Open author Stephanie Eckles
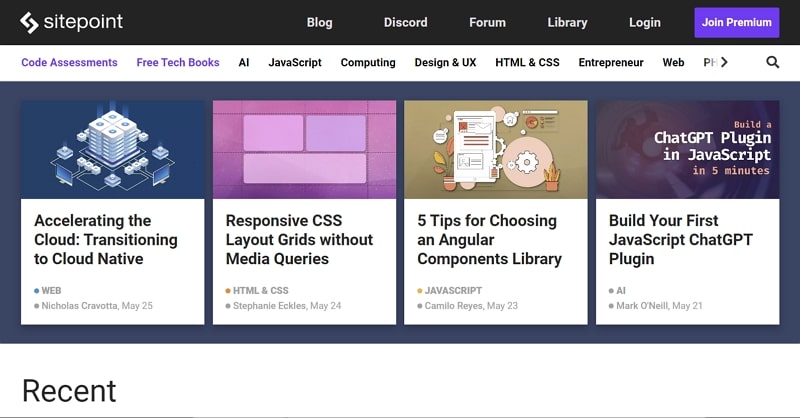The height and width of the screenshot is (418, 800). pos(269,306)
